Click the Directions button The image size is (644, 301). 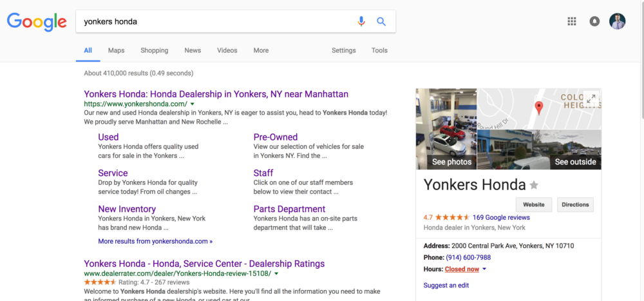(574, 205)
